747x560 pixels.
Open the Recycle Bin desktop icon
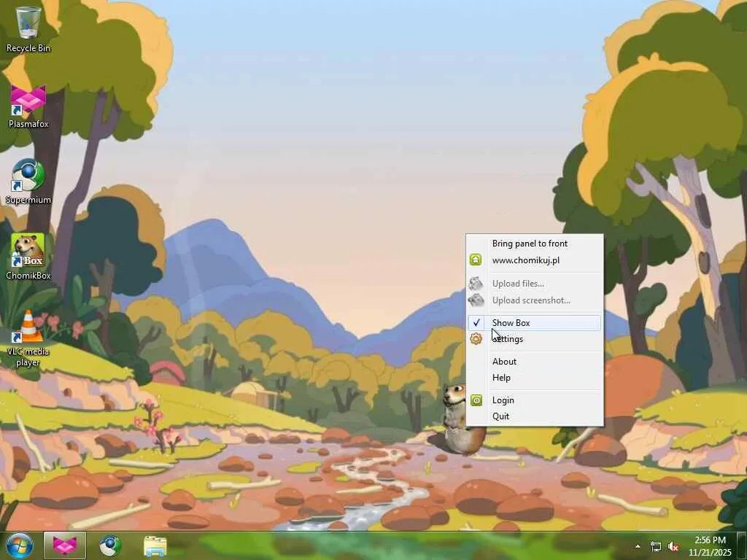[28, 28]
